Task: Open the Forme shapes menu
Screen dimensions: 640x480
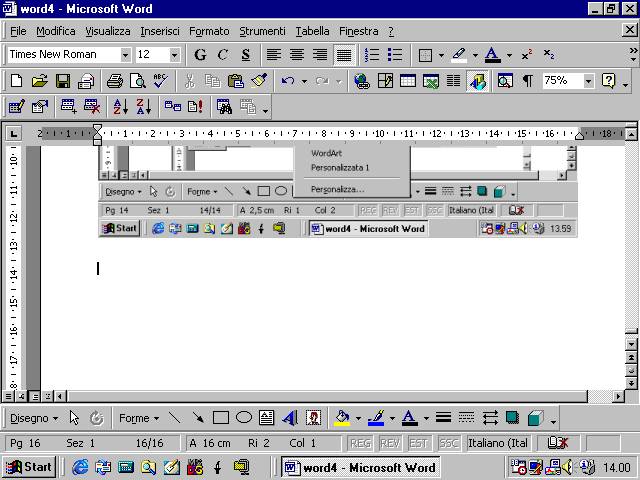Action: click(x=139, y=418)
